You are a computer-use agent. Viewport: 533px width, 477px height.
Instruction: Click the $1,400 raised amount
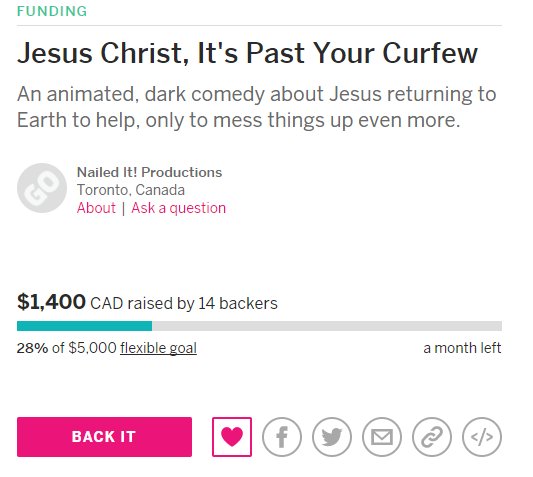[x=51, y=302]
